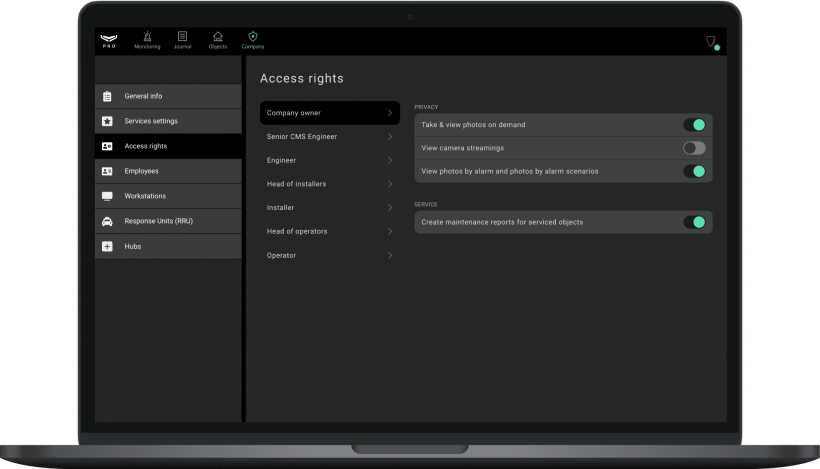
Task: Click the Ajax PRO logo
Action: pyautogui.click(x=109, y=40)
